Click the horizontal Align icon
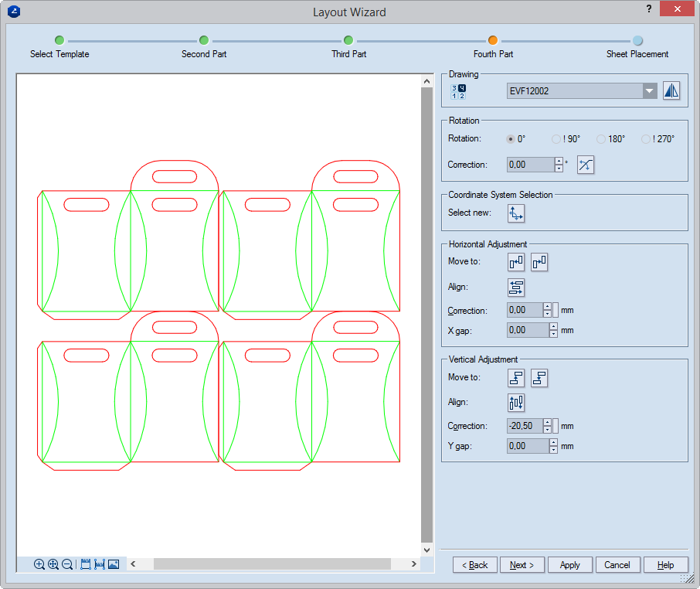The height and width of the screenshot is (589, 700). tap(516, 288)
